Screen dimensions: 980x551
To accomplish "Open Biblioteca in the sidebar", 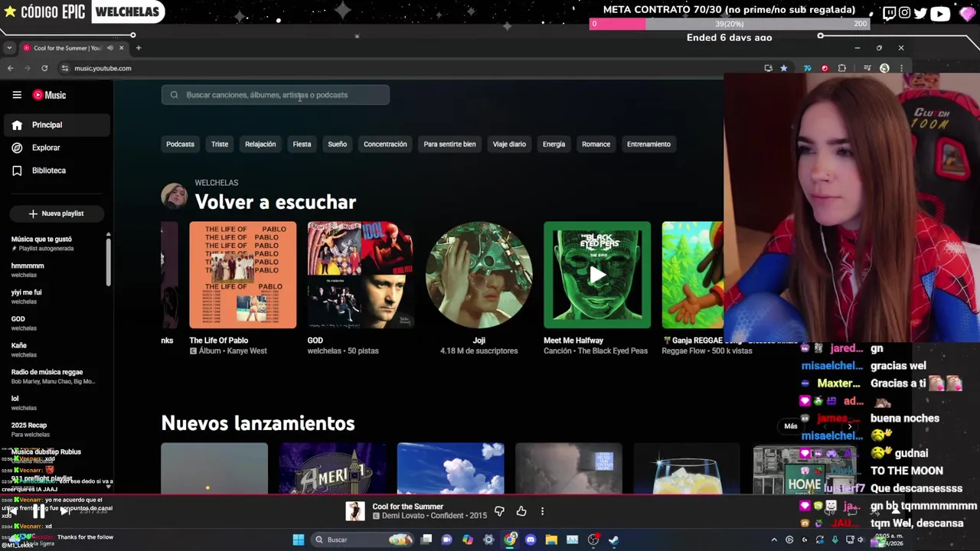I will [56, 171].
